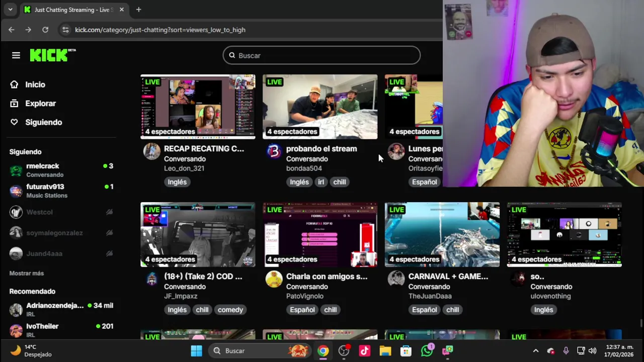Image resolution: width=644 pixels, height=362 pixels.
Task: Click Español tag under PatoVignolo
Action: tap(302, 310)
